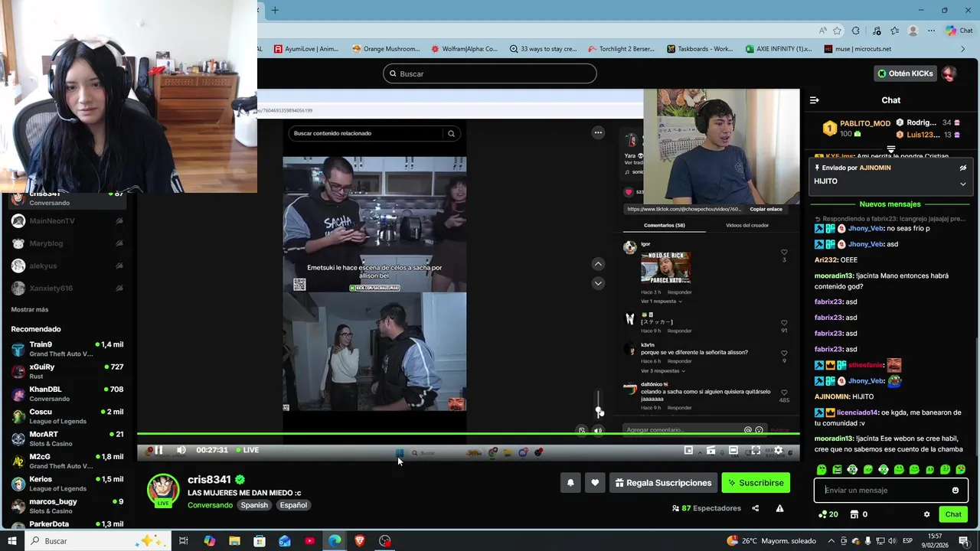The image size is (980, 551).
Task: Report the stream via warning triangle icon
Action: click(x=779, y=508)
